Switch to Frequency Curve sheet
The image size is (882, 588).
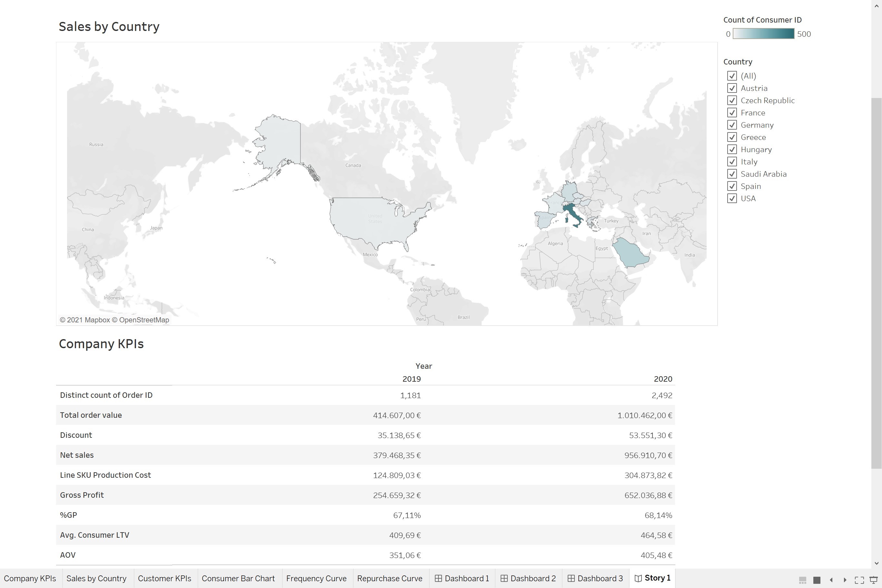[316, 578]
